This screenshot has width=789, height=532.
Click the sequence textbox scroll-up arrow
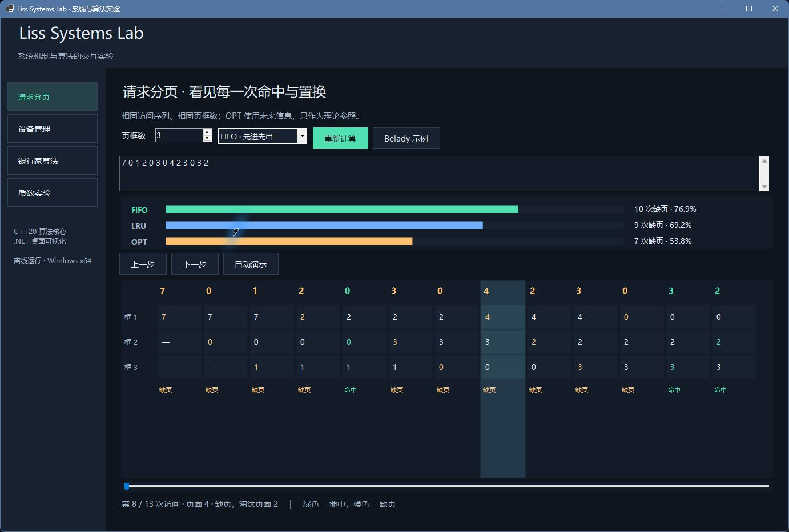pyautogui.click(x=764, y=161)
